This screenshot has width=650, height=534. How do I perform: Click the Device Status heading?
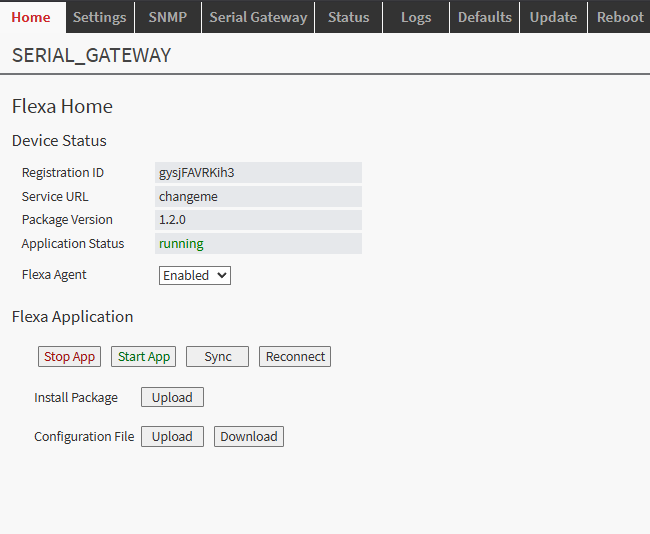[x=59, y=141]
